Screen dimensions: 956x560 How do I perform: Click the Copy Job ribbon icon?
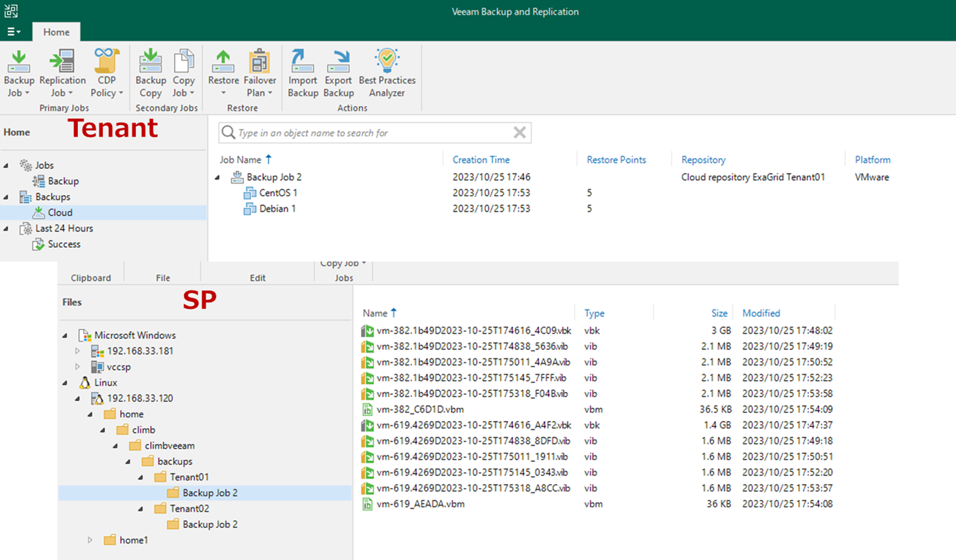(184, 73)
